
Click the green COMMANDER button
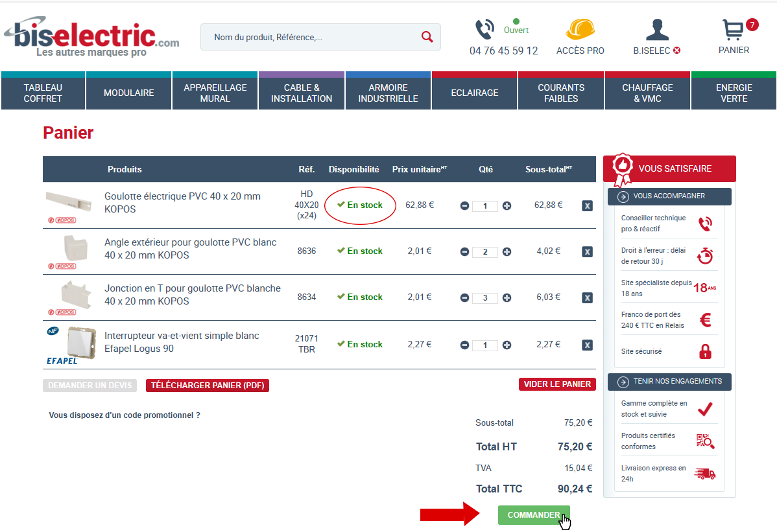pos(533,515)
